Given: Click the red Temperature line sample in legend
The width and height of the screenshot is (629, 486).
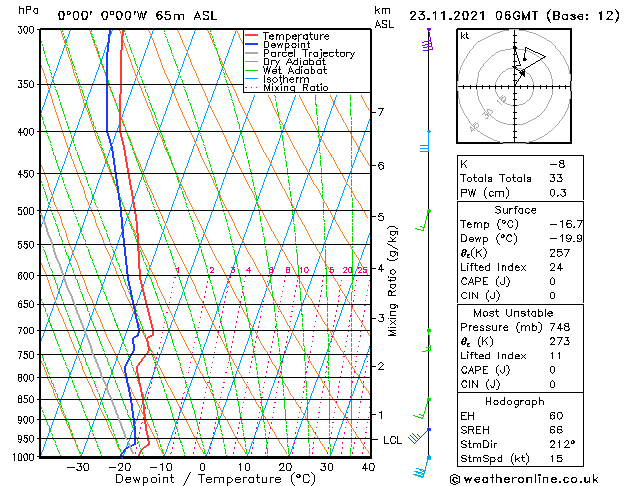Looking at the screenshot, I should pos(251,35).
